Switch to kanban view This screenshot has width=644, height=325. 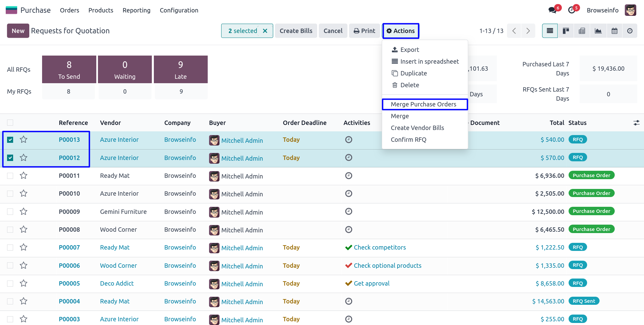566,31
